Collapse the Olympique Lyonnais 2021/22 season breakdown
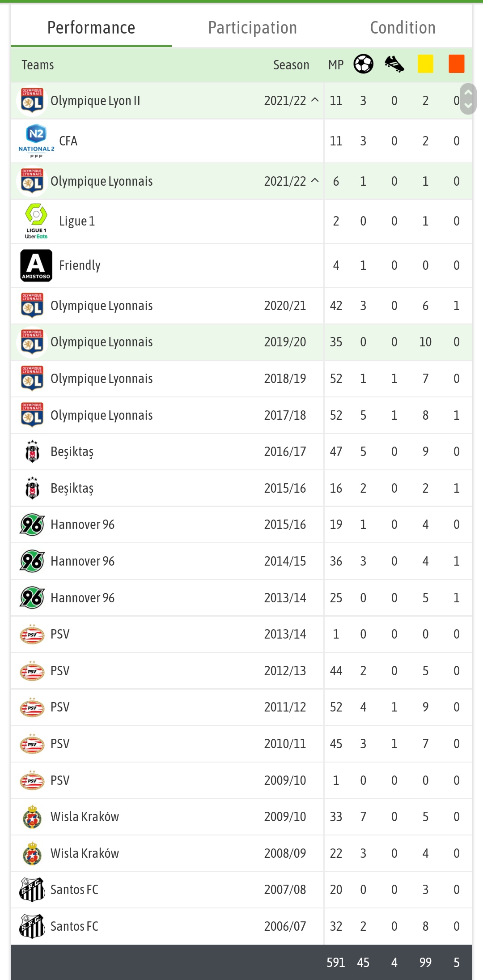This screenshot has width=483, height=980. pos(315,181)
